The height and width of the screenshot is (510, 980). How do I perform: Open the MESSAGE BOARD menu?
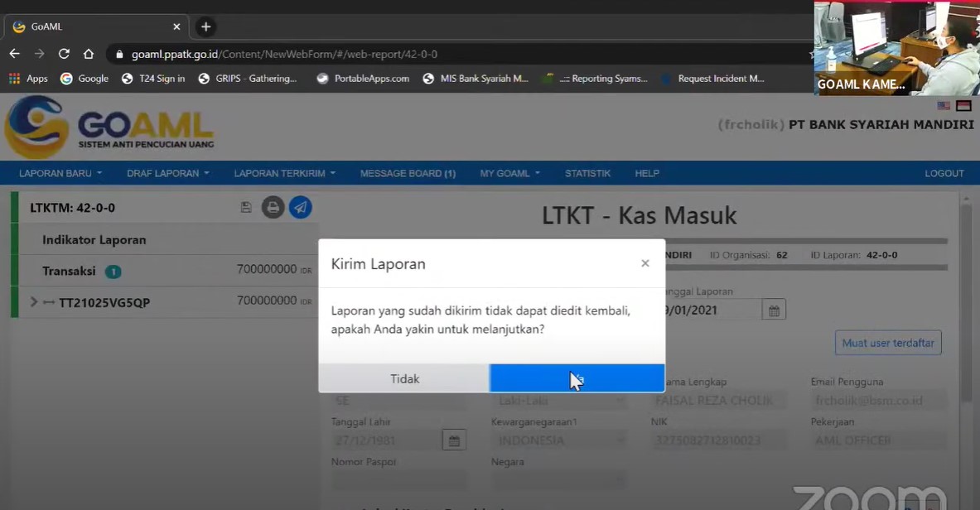pos(408,173)
